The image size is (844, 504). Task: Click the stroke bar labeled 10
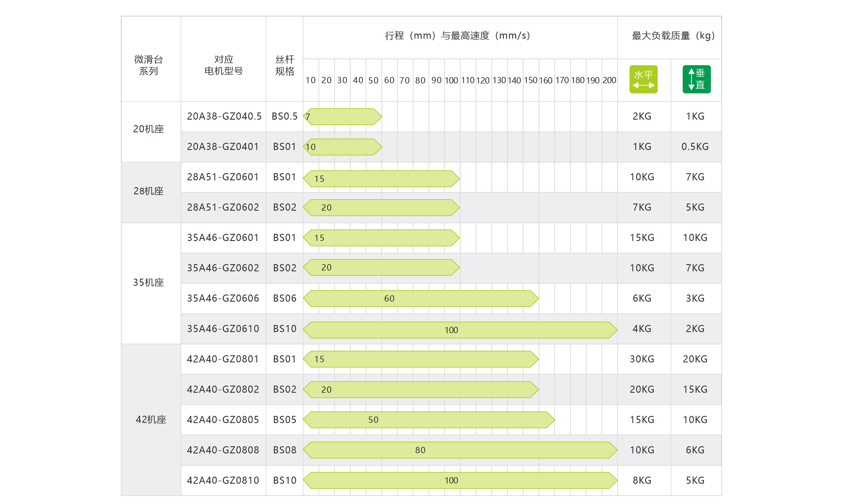click(x=342, y=147)
